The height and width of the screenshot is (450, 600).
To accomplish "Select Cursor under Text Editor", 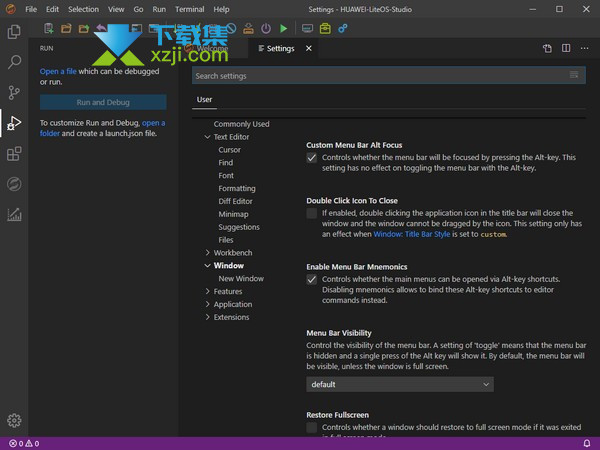I will click(230, 150).
